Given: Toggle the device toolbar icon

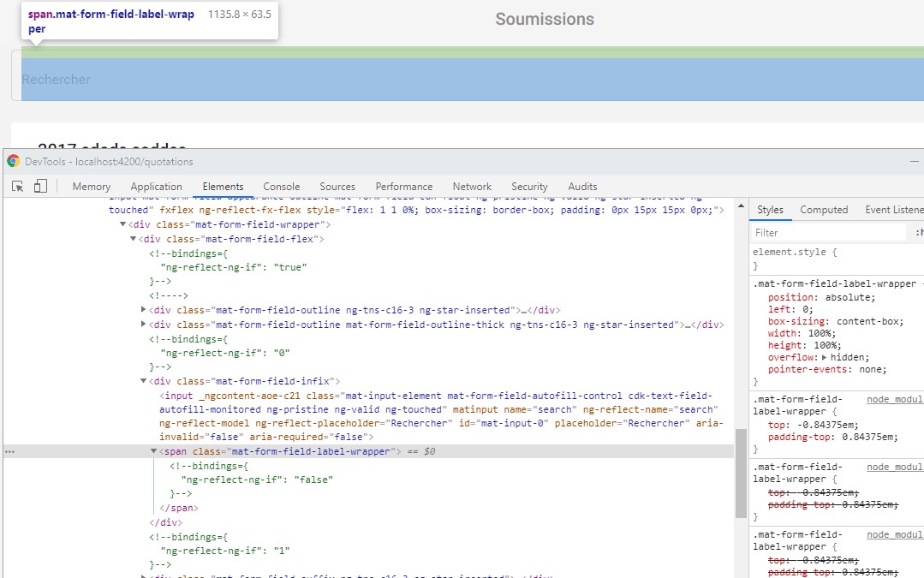Looking at the screenshot, I should click(40, 186).
